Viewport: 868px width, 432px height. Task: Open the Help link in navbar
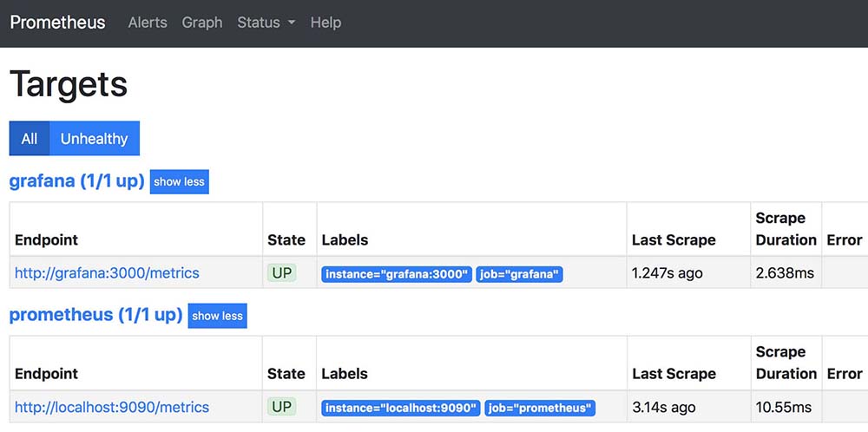325,23
